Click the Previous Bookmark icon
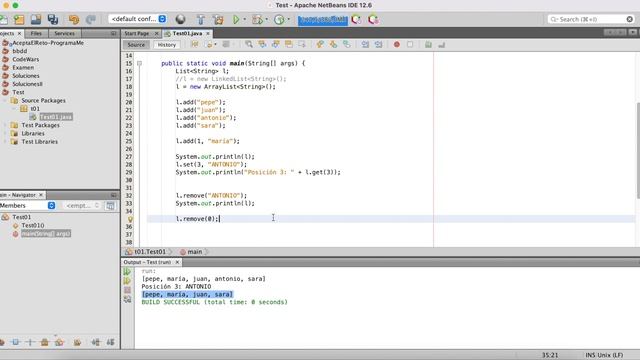 pyautogui.click(x=320, y=44)
